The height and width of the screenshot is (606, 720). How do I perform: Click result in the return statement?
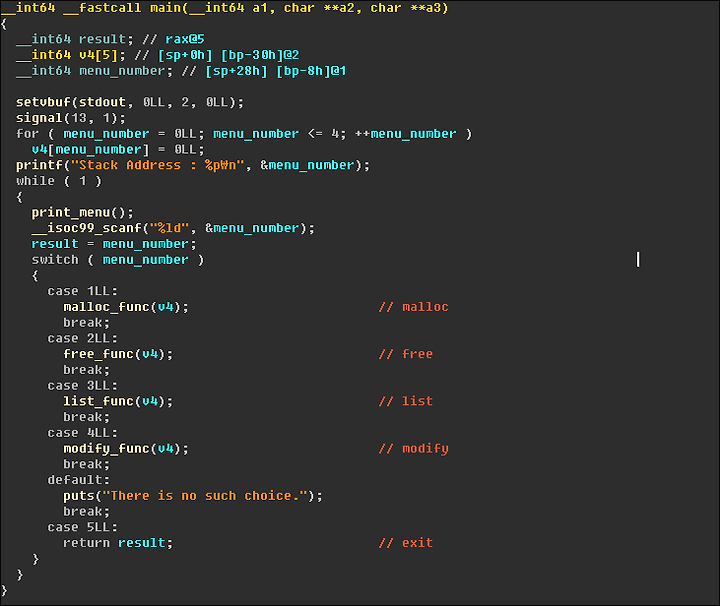coord(142,543)
